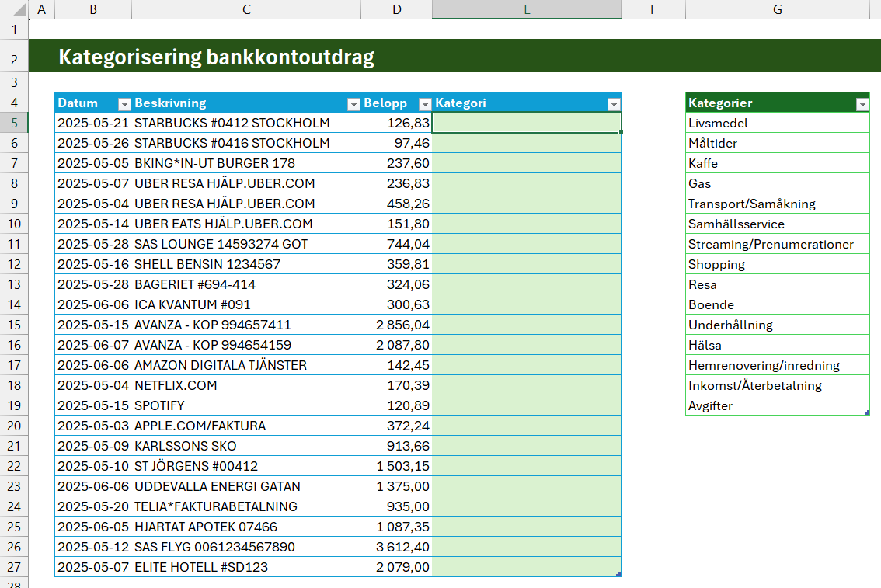Click the amount cell '2 856,04'
The image size is (881, 588).
tap(397, 325)
